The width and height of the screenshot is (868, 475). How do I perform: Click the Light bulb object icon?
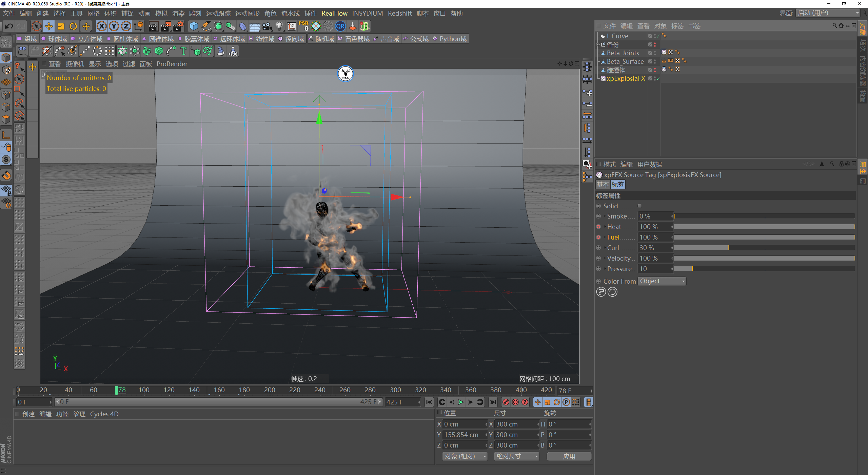[279, 26]
